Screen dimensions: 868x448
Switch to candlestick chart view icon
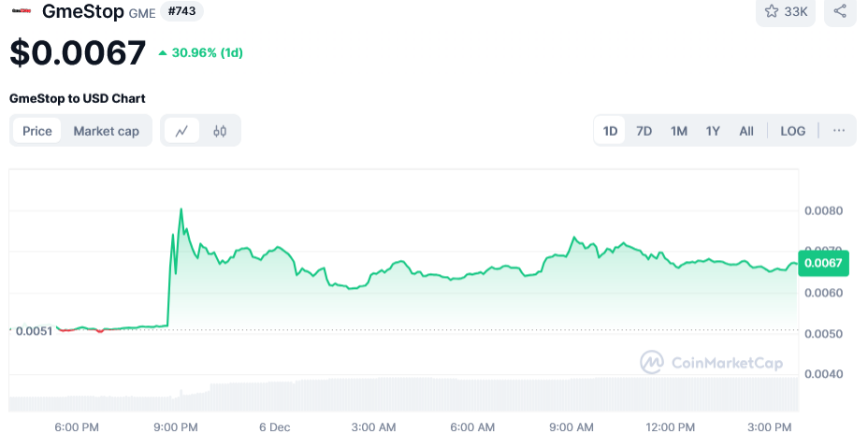point(220,131)
